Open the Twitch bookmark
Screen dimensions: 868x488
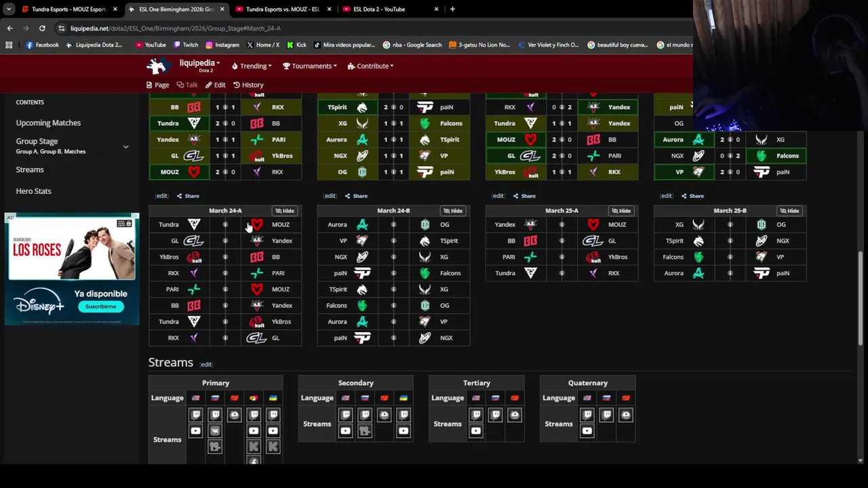186,45
